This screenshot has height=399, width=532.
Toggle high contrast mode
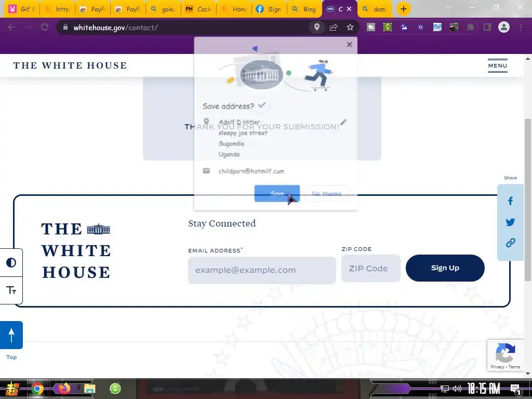tap(11, 262)
